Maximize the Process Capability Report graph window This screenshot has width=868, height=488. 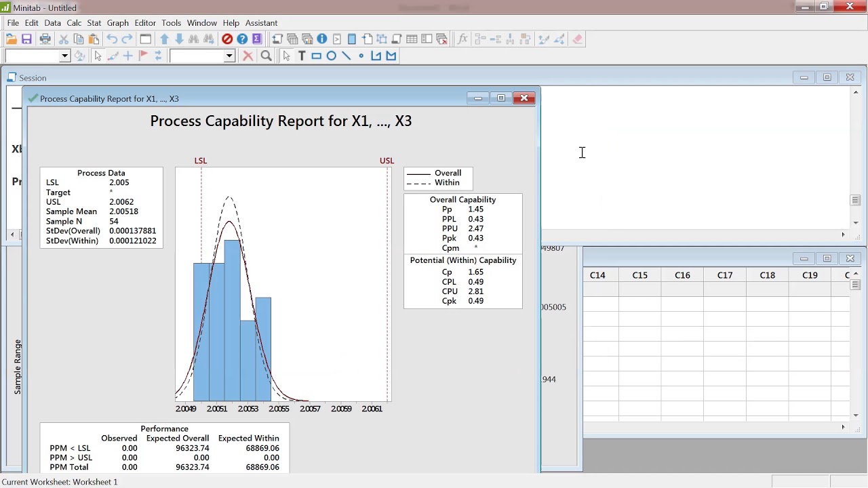tap(500, 98)
